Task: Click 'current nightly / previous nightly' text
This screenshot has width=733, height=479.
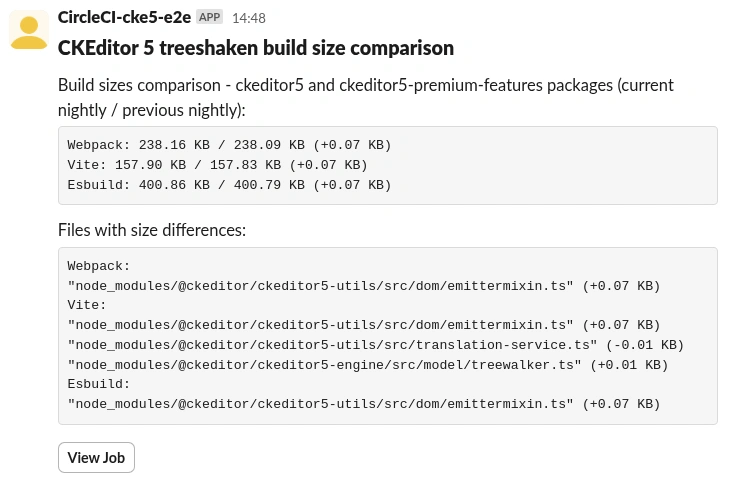Action: click(x=150, y=110)
